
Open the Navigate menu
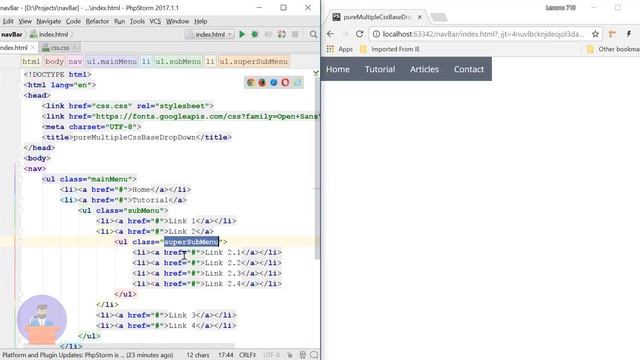[49, 21]
